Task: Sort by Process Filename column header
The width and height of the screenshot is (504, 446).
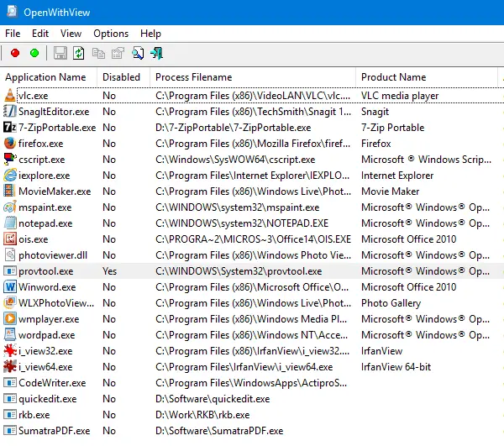Action: (253, 77)
